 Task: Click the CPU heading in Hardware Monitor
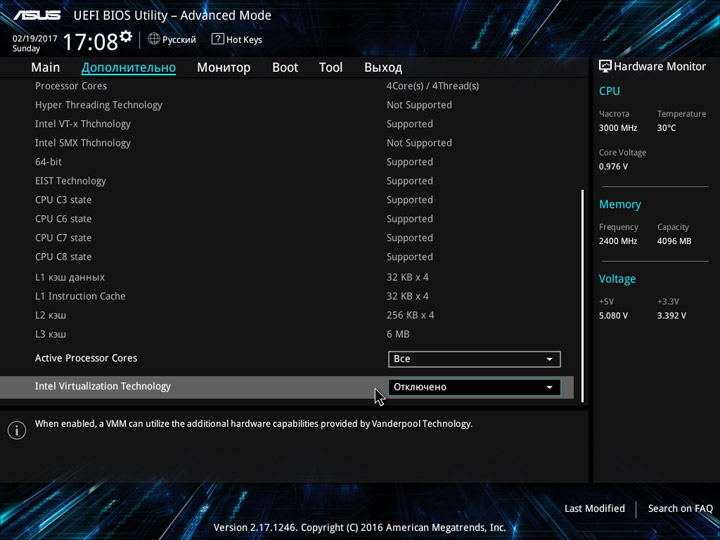[x=609, y=91]
